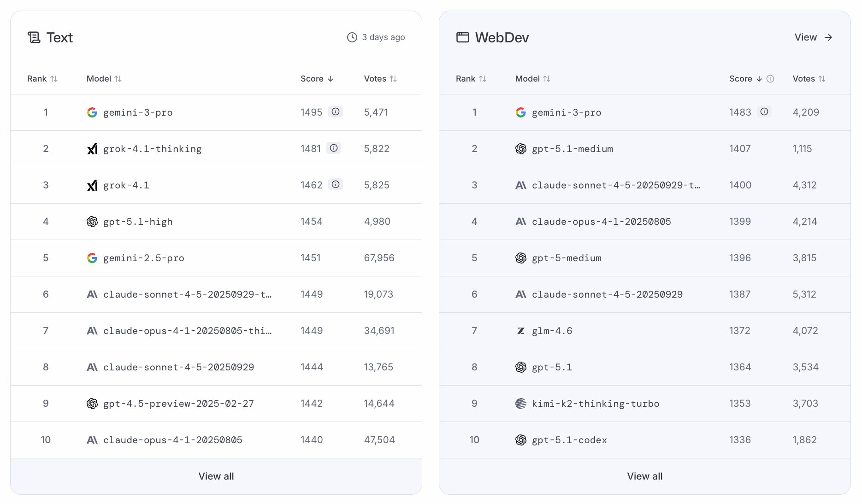Image resolution: width=862 pixels, height=504 pixels.
Task: Click info icon beside grok-4.1 score 1462
Action: pos(336,184)
